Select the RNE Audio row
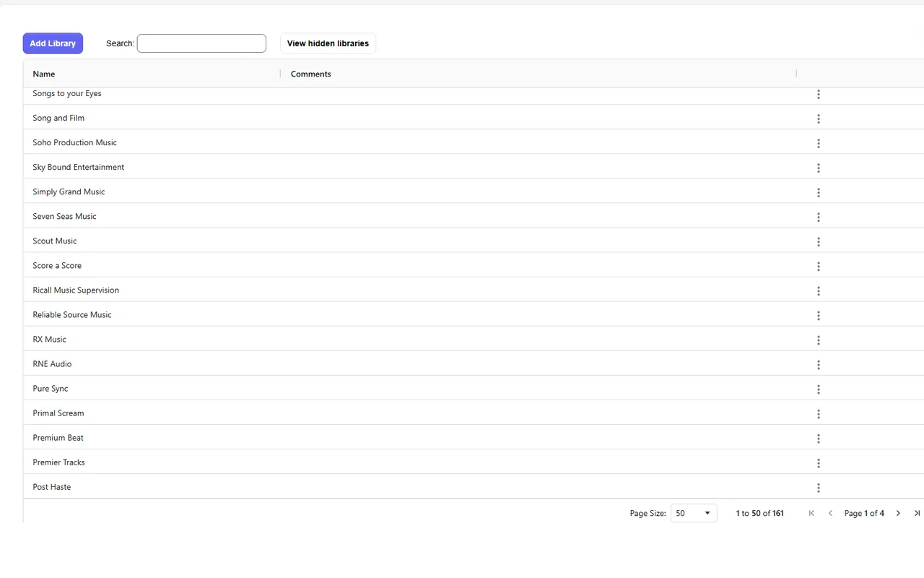Viewport: 924px width, 578px height. pyautogui.click(x=474, y=363)
